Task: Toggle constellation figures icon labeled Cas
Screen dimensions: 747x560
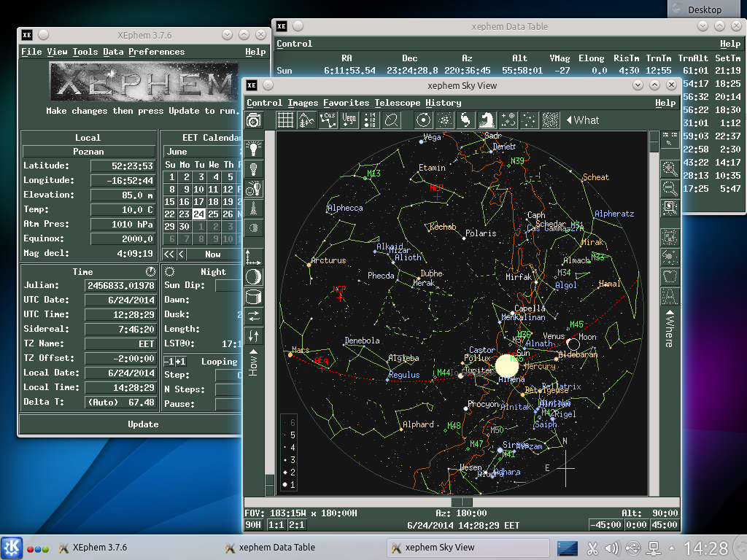Action: click(x=328, y=120)
